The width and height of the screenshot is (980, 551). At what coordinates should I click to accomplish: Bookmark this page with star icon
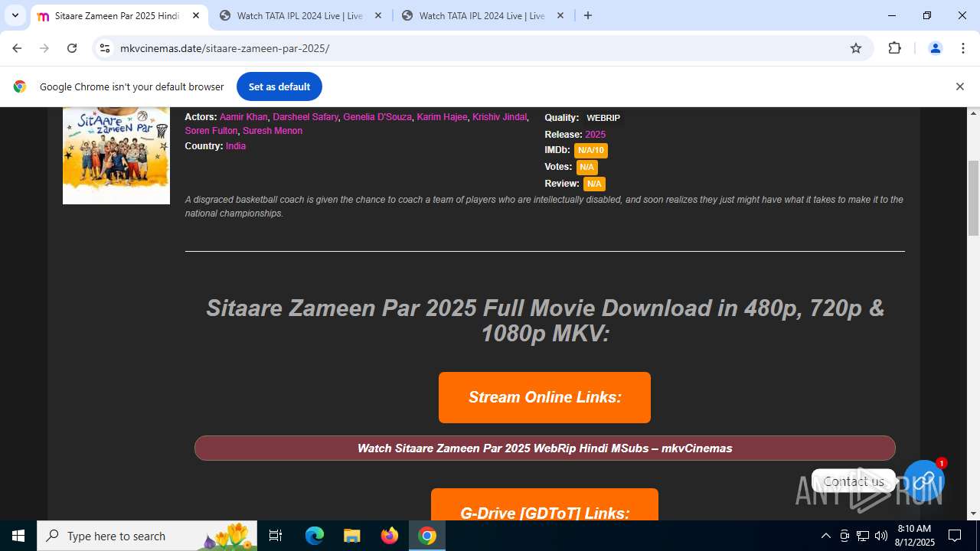tap(856, 48)
